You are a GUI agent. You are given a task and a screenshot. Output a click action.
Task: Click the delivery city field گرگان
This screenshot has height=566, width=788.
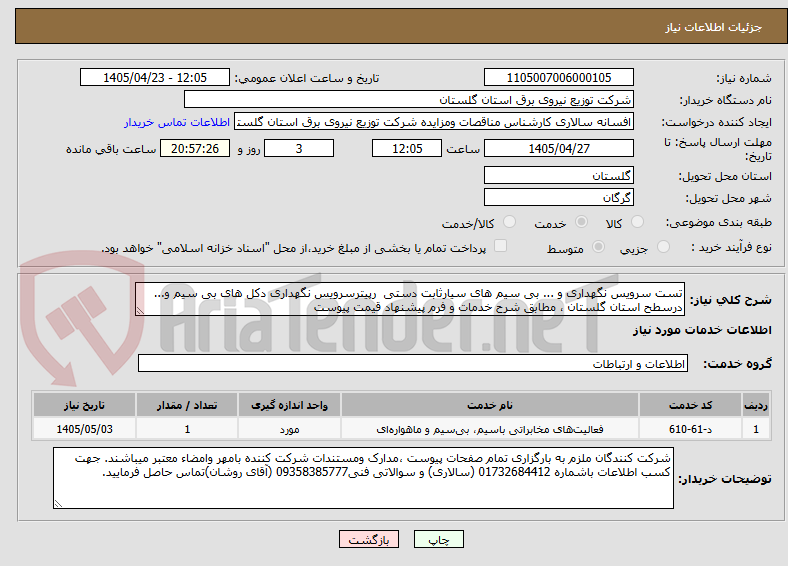[x=558, y=197]
